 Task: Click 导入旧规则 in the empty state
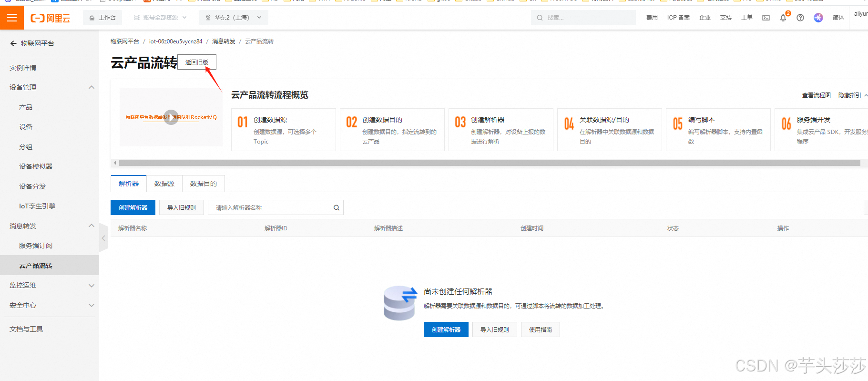495,330
